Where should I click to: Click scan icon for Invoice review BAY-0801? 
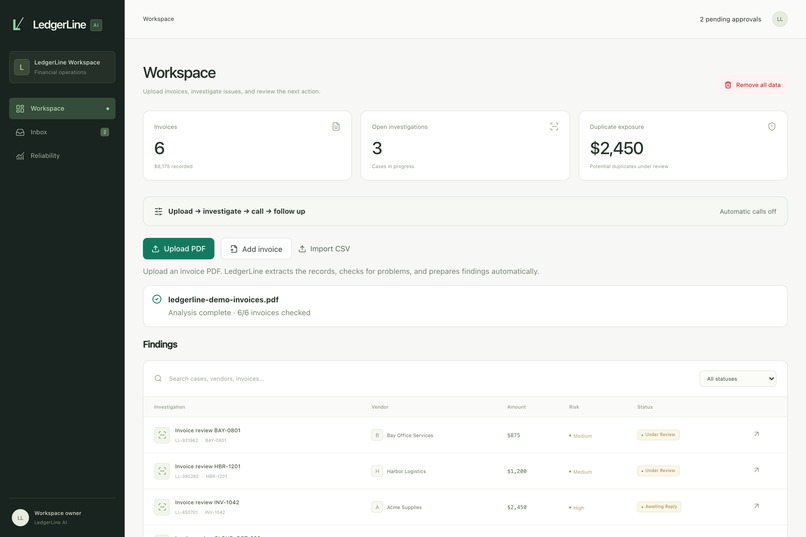[x=162, y=435]
